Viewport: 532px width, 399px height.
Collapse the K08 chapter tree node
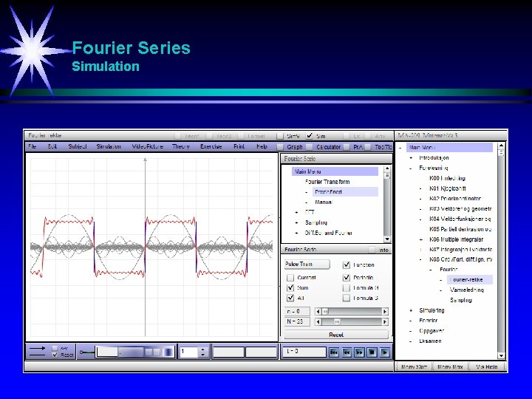tap(421, 259)
